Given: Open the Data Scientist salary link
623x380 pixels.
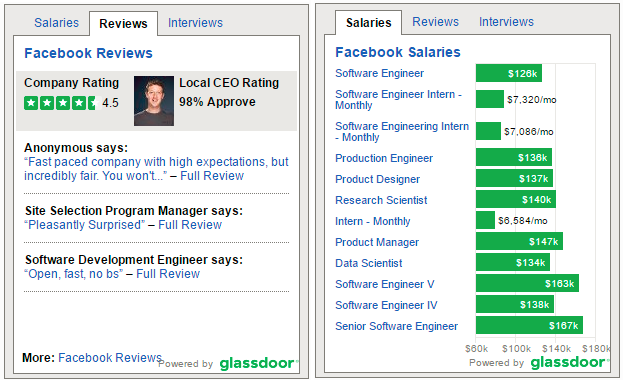Looking at the screenshot, I should click(368, 263).
